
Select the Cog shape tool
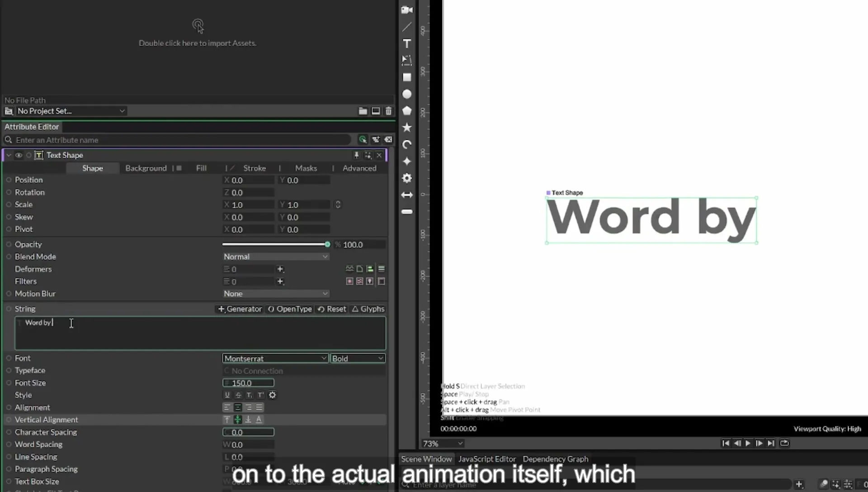(x=407, y=178)
